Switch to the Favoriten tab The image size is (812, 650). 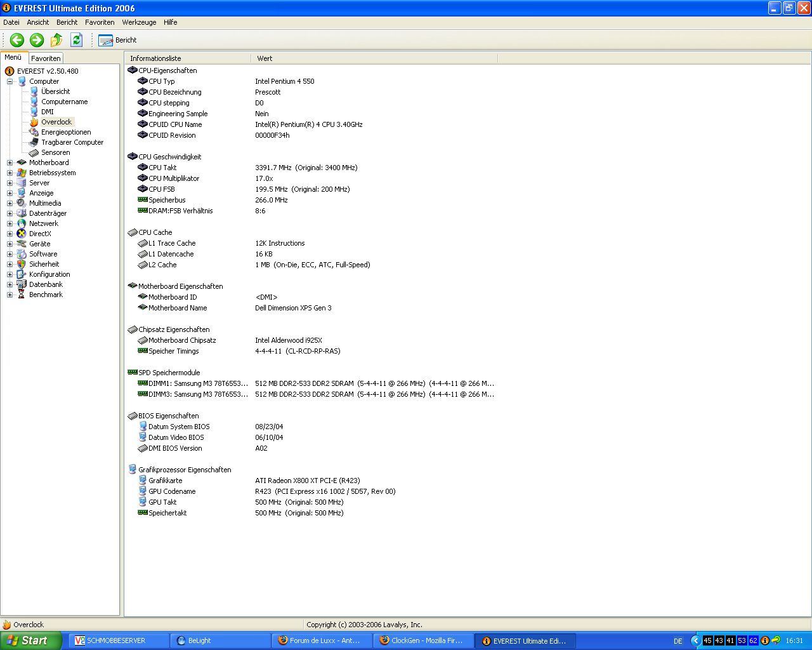pos(46,58)
